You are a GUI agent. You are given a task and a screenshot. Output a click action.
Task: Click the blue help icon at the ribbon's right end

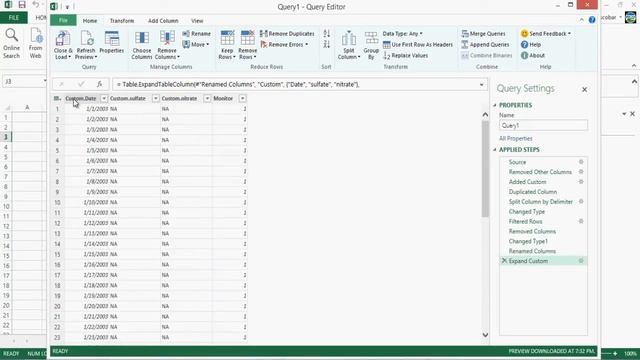tap(592, 20)
